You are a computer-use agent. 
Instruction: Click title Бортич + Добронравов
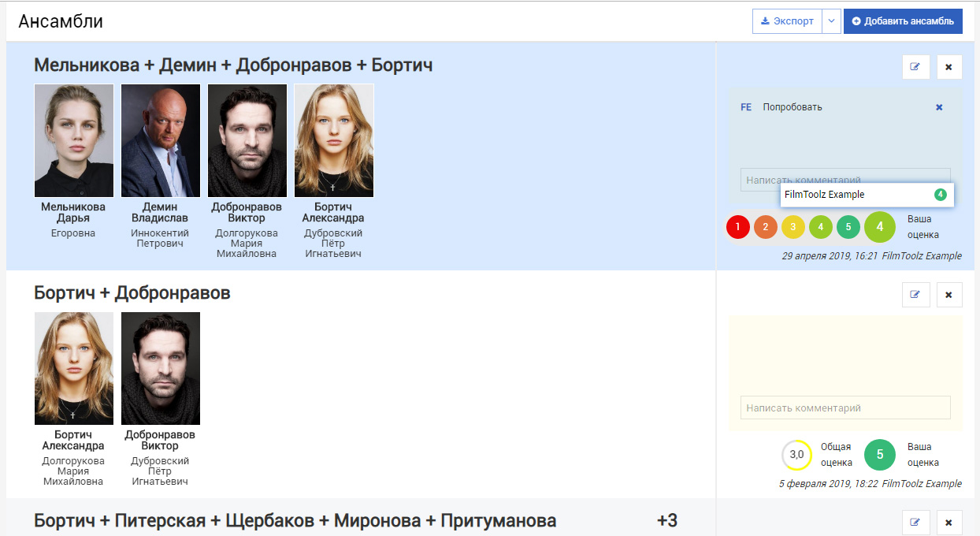pos(132,293)
